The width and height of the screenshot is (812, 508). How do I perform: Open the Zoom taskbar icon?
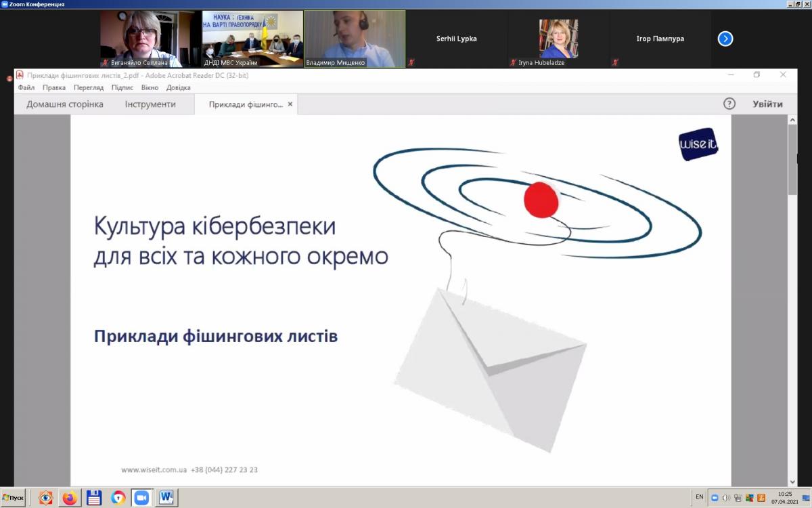(141, 498)
